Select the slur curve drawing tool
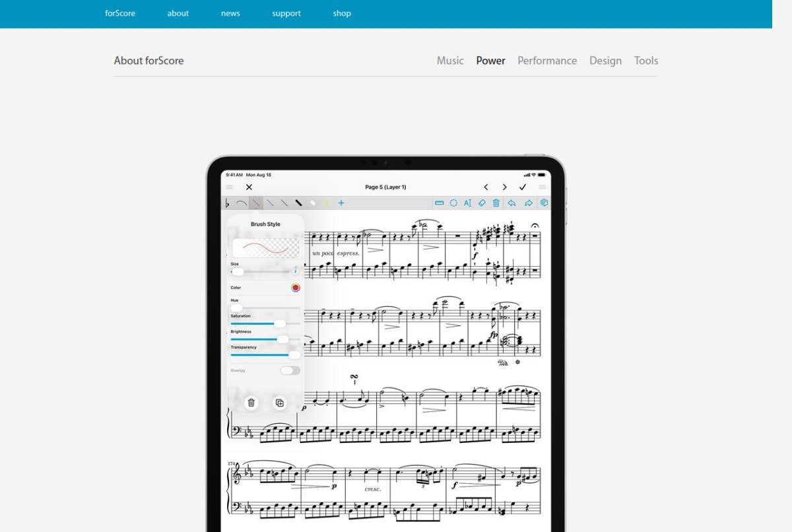 242,203
